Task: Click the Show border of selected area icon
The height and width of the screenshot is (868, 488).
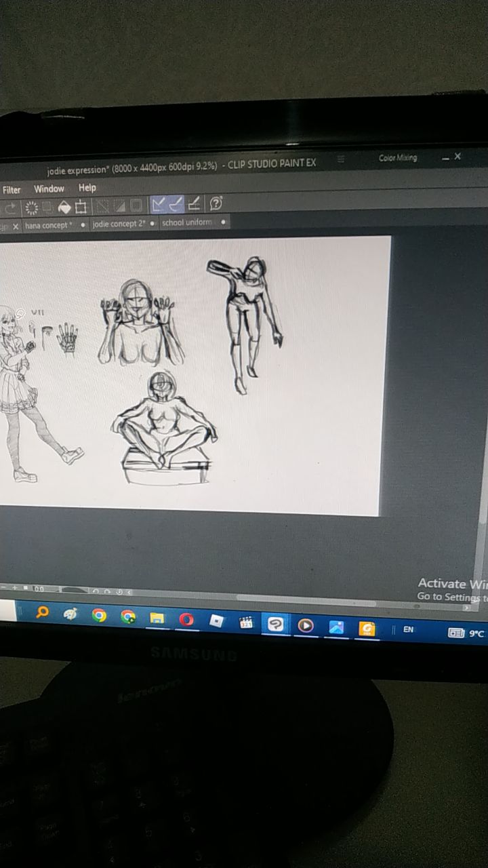Action: click(136, 205)
